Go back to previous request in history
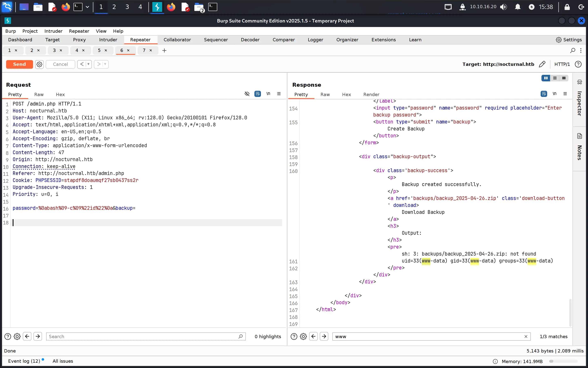This screenshot has height=368, width=588. click(x=82, y=64)
